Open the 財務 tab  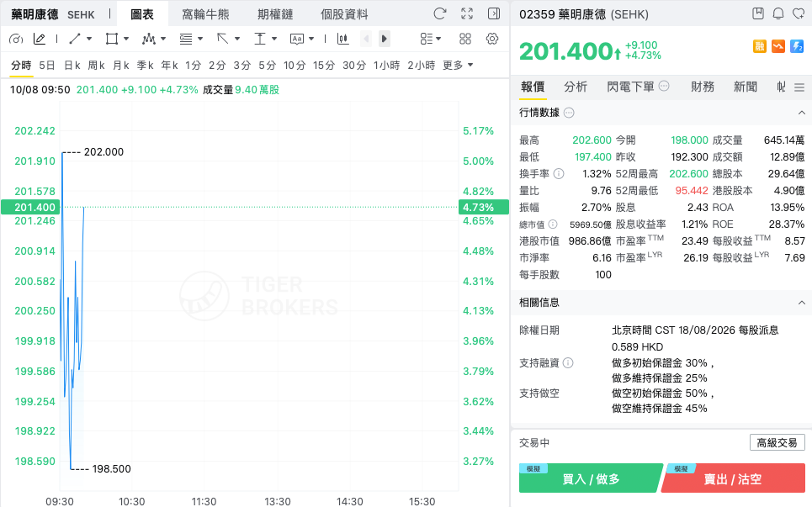click(703, 87)
